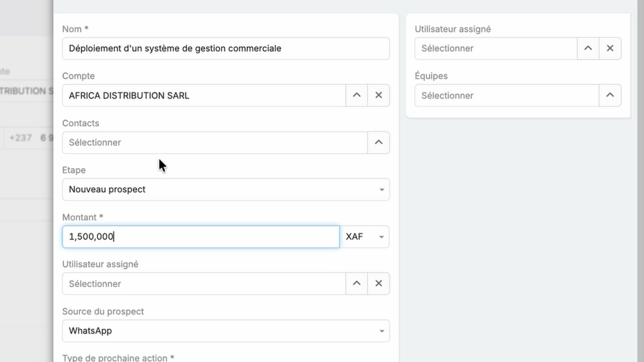644x362 pixels.
Task: Clear Utilisateur assigné below Montant with X
Action: coord(378,284)
